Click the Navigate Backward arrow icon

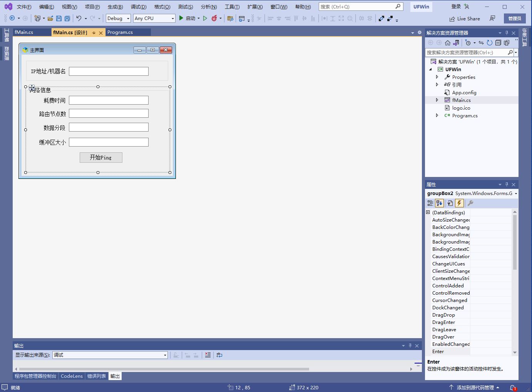(x=12, y=18)
